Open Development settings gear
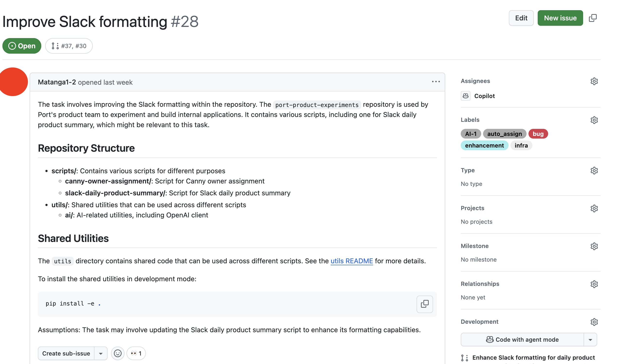This screenshot has height=364, width=620. (x=594, y=322)
